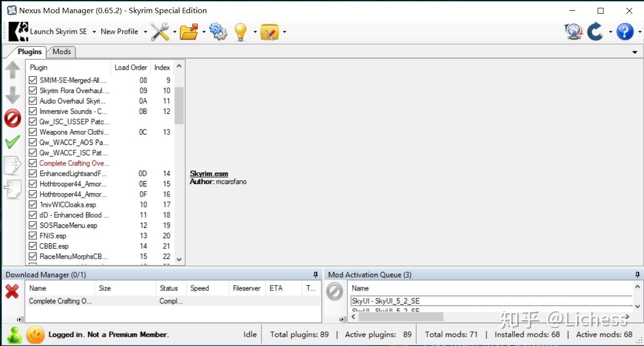Screen dimensions: 644x346
Task: Select the Plugins tab
Action: coord(30,52)
